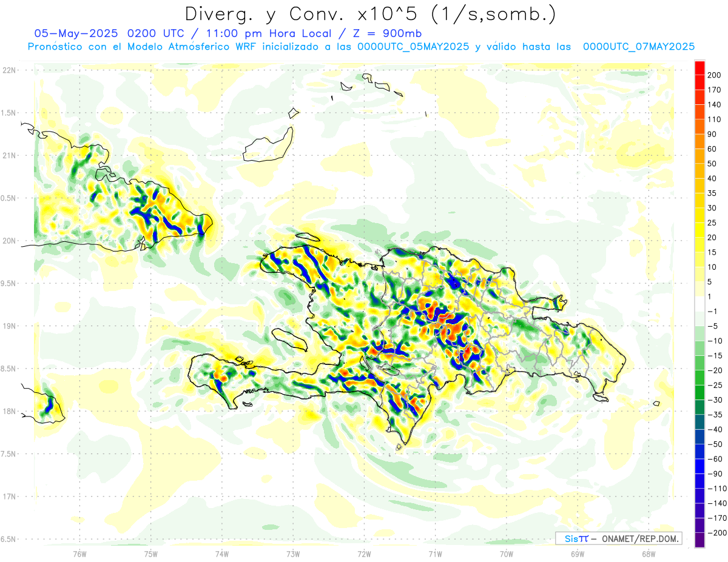Click the -200 colorbar label
This screenshot has width=728, height=562.
[716, 533]
